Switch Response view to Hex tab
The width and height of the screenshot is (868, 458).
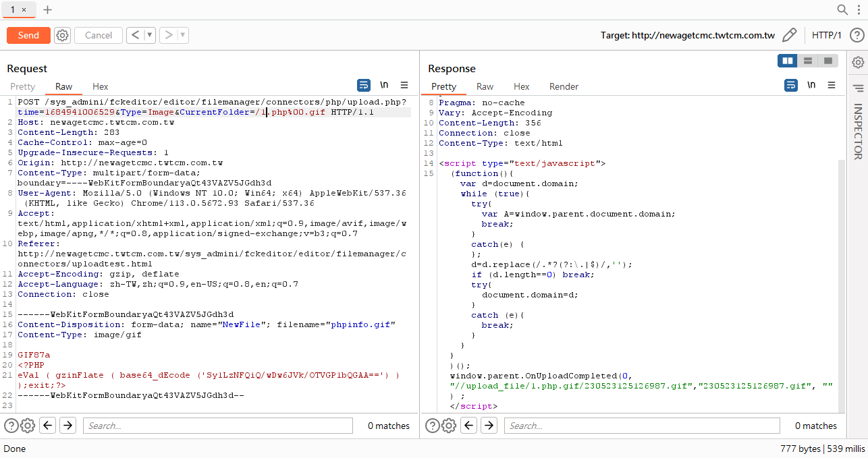click(521, 86)
